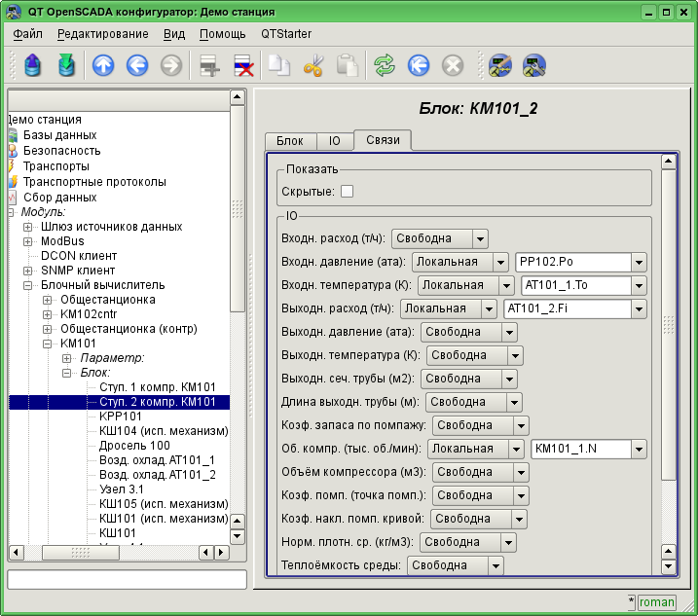
Task: Click the Delete item icon with red cross
Action: pyautogui.click(x=243, y=66)
